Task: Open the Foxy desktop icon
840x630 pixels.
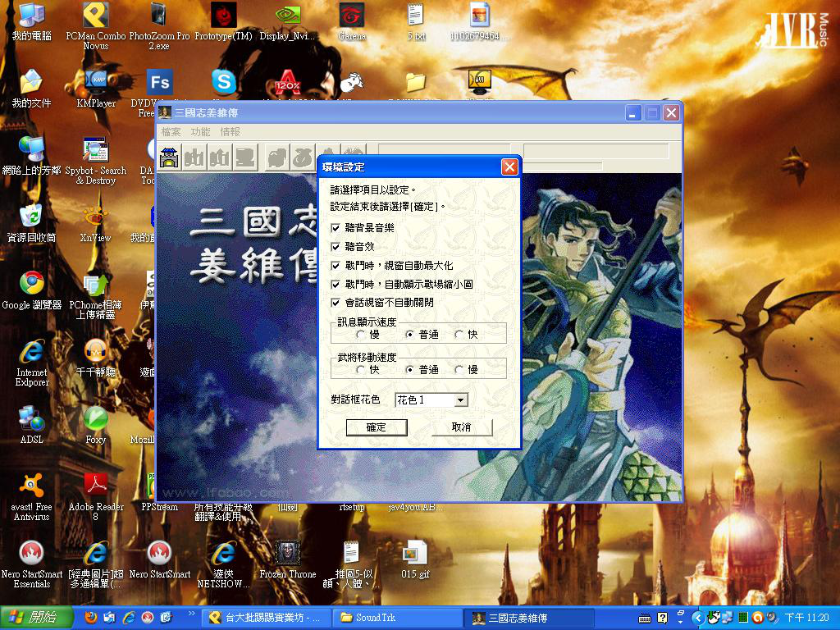Action: click(x=96, y=418)
